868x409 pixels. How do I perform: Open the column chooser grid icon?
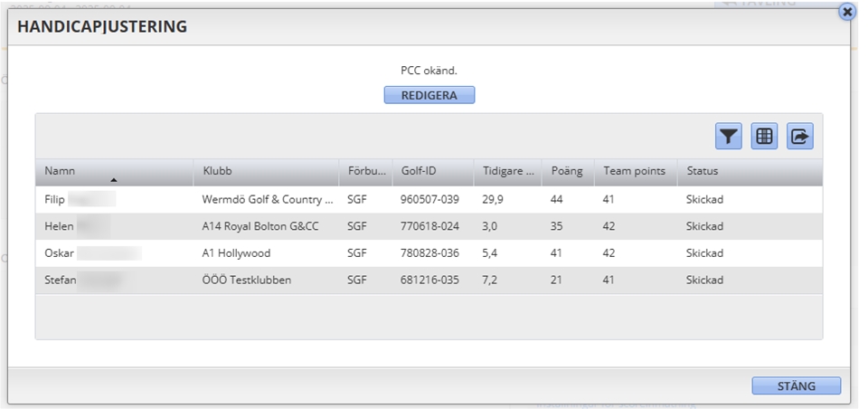click(764, 137)
